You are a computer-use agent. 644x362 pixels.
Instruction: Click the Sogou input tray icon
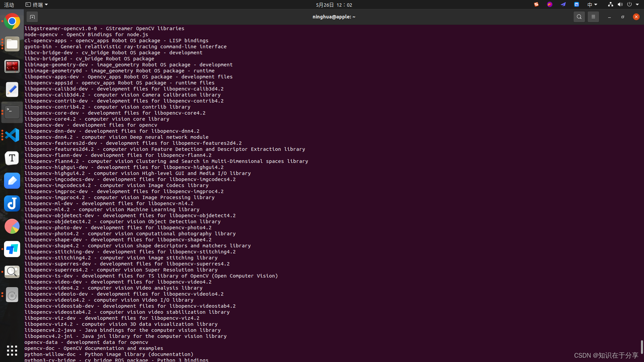point(536,5)
